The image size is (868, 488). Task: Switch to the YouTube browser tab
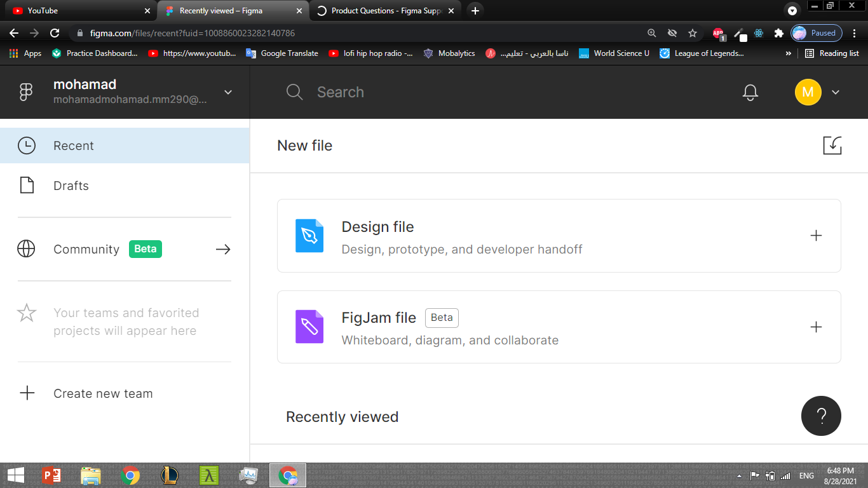(81, 11)
